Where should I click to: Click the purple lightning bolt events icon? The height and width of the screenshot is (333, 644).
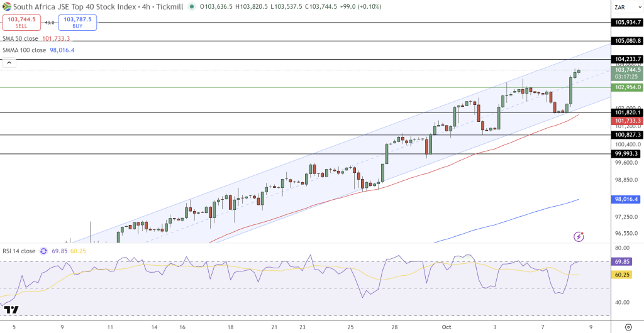coord(579,236)
